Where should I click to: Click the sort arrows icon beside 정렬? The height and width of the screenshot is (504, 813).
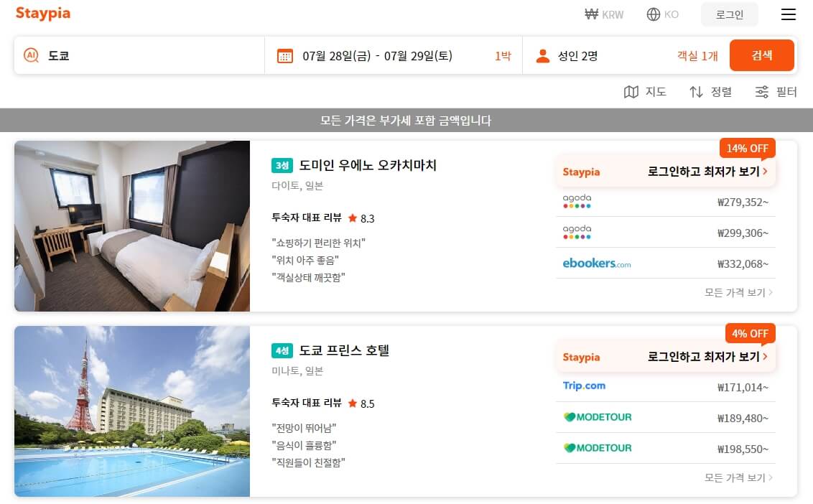tap(697, 92)
